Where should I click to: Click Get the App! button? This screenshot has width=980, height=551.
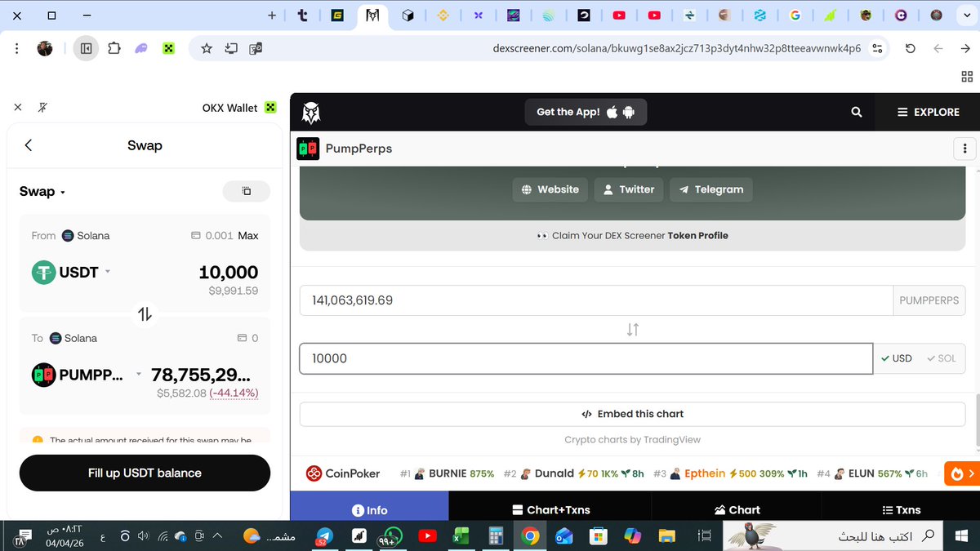click(586, 112)
